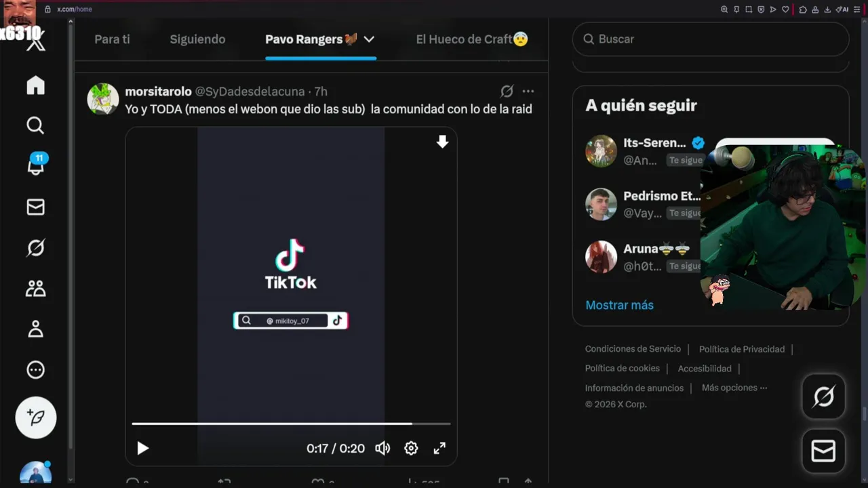Open video settings gear

click(411, 448)
